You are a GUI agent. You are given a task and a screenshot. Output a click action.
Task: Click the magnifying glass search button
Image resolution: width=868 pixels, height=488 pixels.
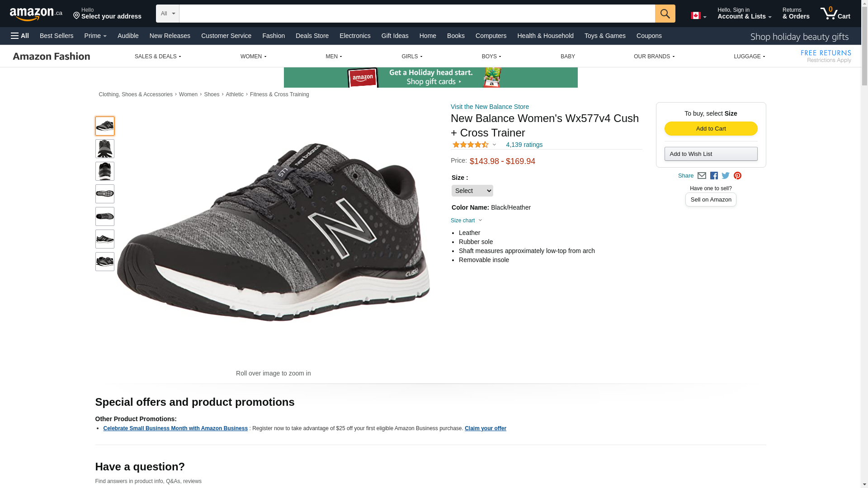click(665, 14)
